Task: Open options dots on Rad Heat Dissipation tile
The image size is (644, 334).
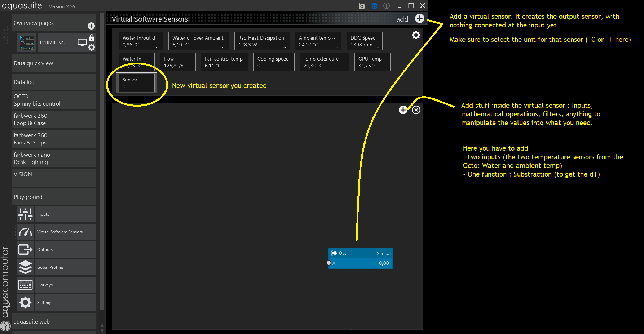Action: pos(284,47)
